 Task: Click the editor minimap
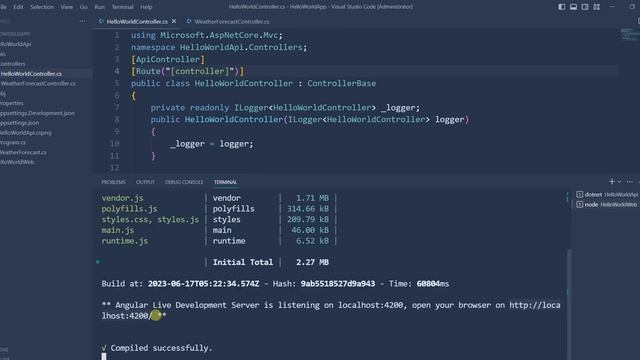629,35
